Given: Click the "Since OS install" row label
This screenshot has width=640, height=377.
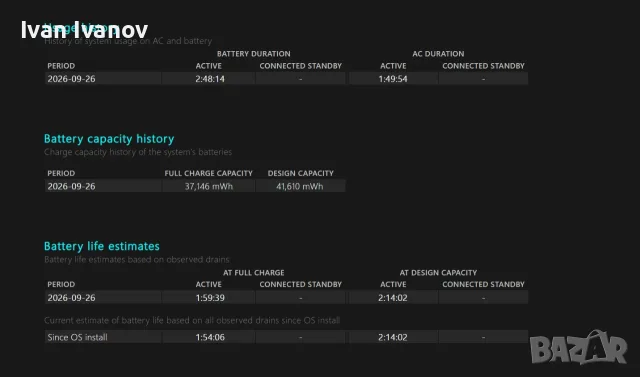Looking at the screenshot, I should pyautogui.click(x=78, y=337).
